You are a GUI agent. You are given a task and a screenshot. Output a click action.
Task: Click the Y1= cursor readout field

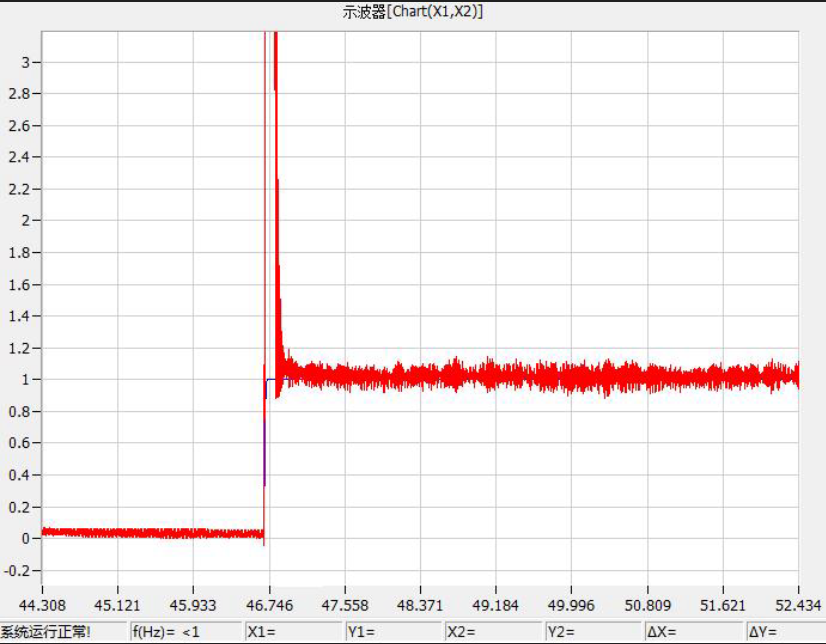(393, 632)
